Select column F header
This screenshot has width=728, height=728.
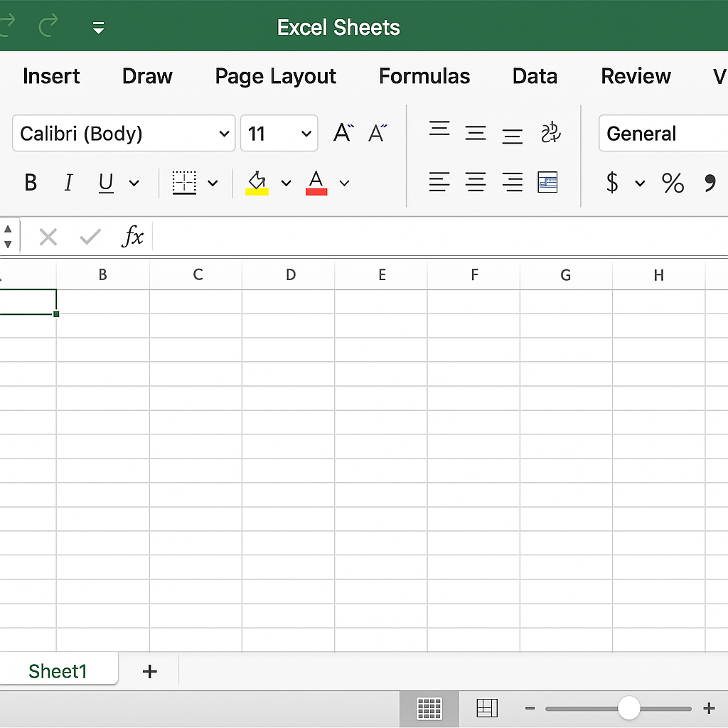tap(473, 275)
